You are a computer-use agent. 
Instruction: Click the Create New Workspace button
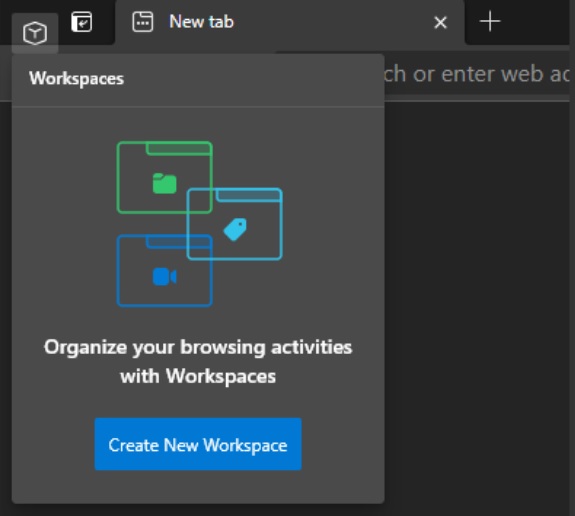[x=198, y=444]
